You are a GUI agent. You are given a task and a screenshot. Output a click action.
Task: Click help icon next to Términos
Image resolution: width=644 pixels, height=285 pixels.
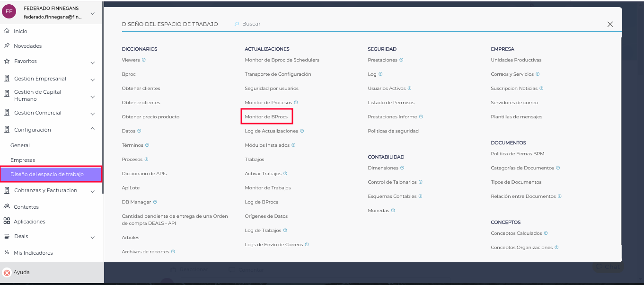point(147,145)
